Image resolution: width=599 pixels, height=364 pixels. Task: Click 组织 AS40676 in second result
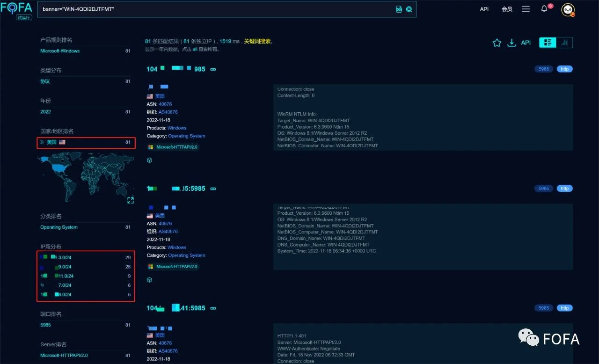pos(168,232)
